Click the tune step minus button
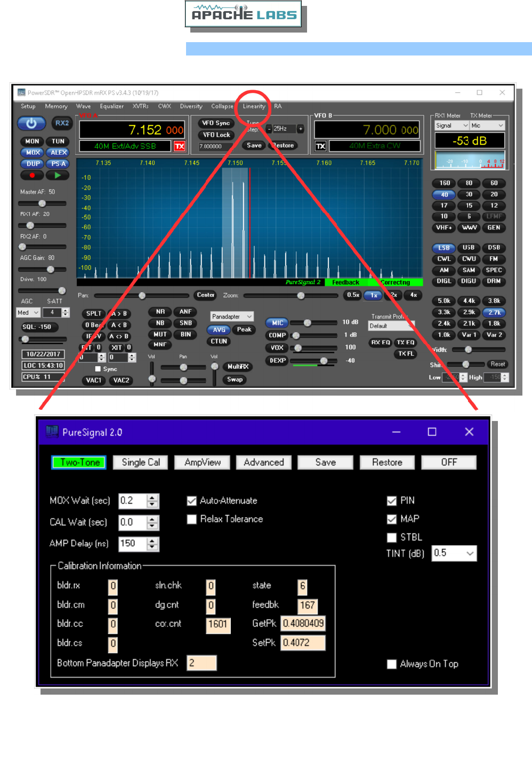The width and height of the screenshot is (532, 772). point(269,129)
